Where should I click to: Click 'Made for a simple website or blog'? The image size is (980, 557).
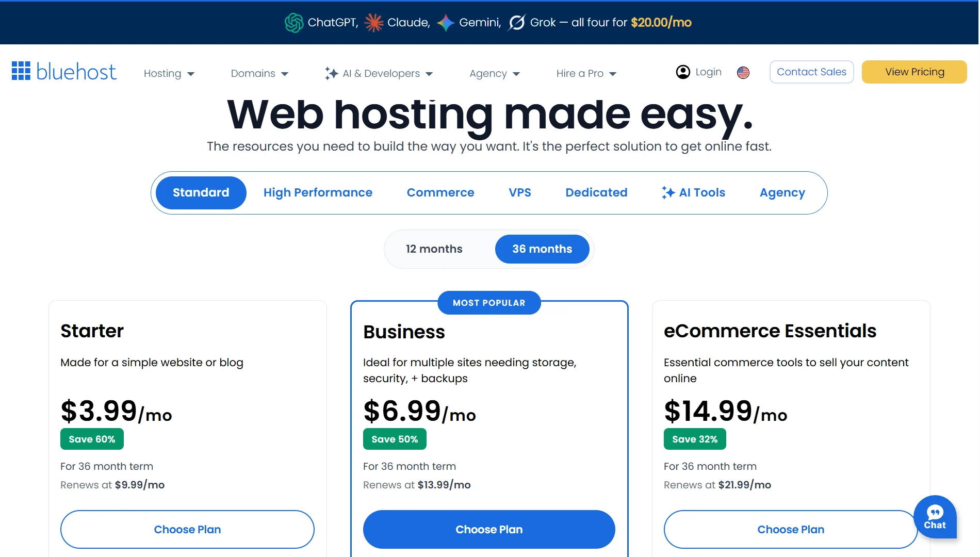152,363
